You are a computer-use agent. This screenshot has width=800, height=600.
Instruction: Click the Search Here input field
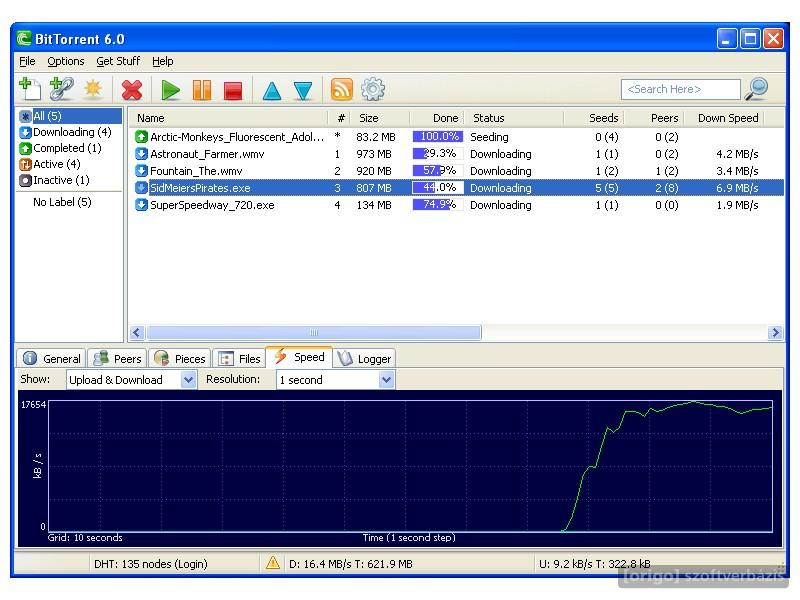tap(681, 89)
